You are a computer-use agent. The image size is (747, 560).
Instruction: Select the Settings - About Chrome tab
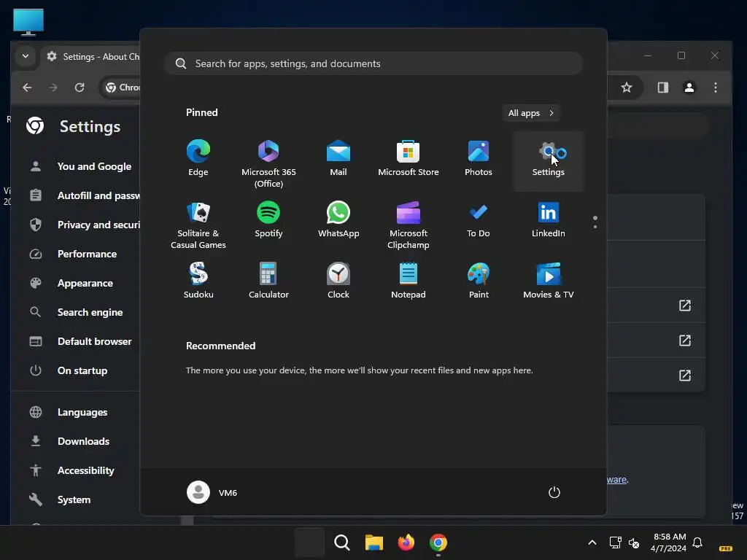click(90, 57)
